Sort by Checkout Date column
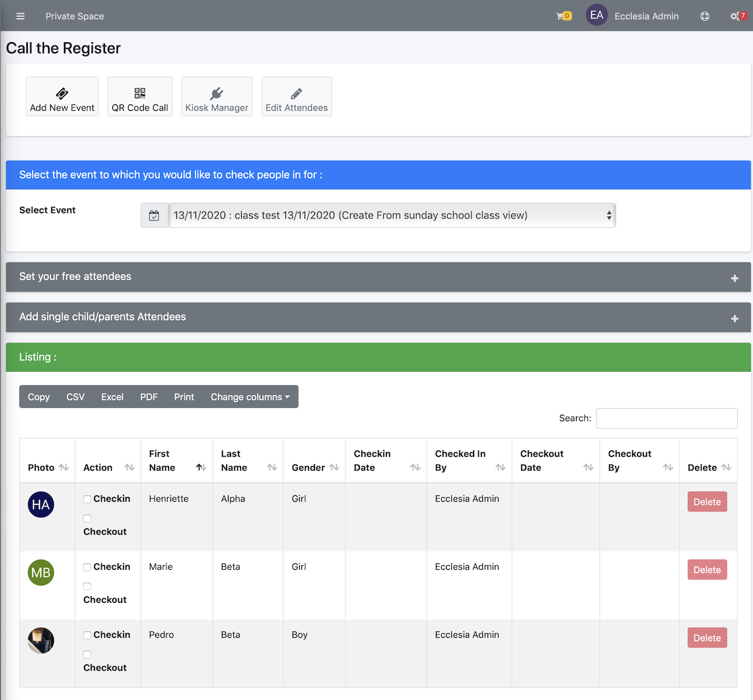753x700 pixels. tap(556, 460)
